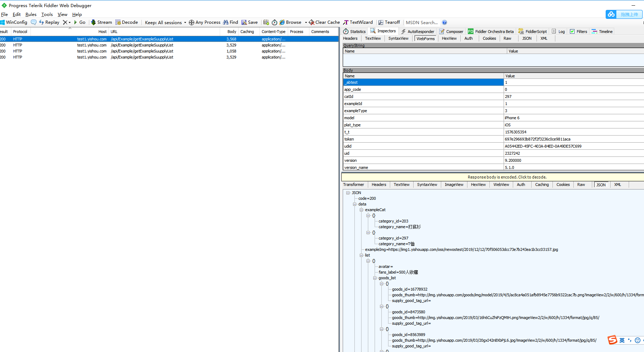This screenshot has height=352, width=644.
Task: Click the timer stopwatch toolbar icon
Action: [274, 22]
